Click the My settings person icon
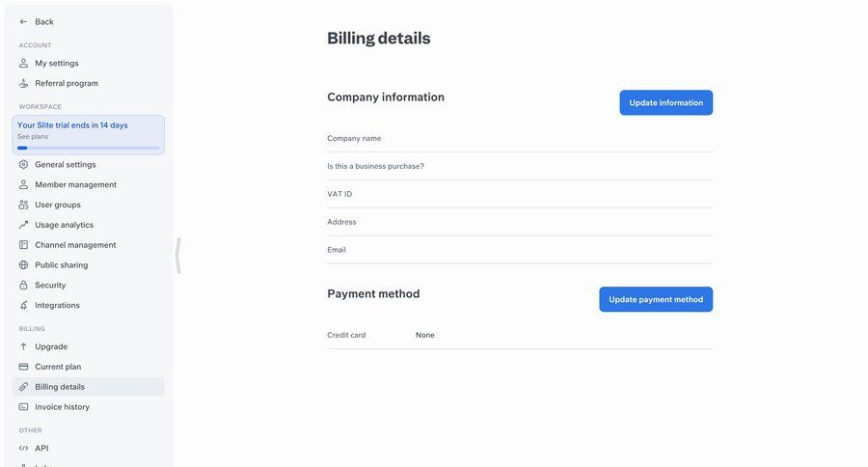This screenshot has height=467, width=868. click(24, 64)
